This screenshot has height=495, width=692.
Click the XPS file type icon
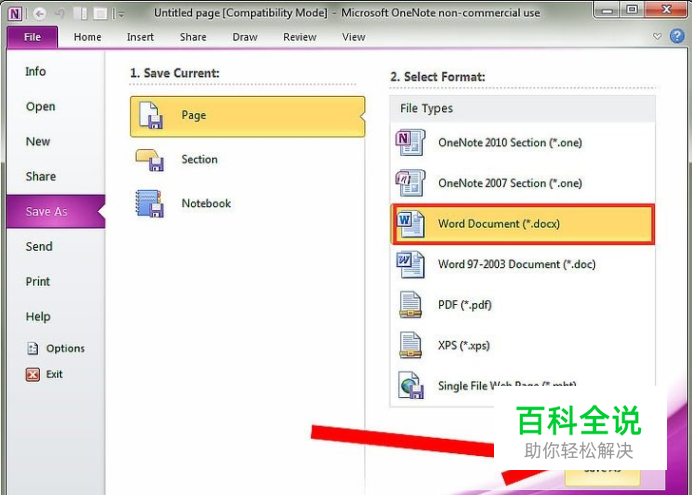(x=410, y=345)
